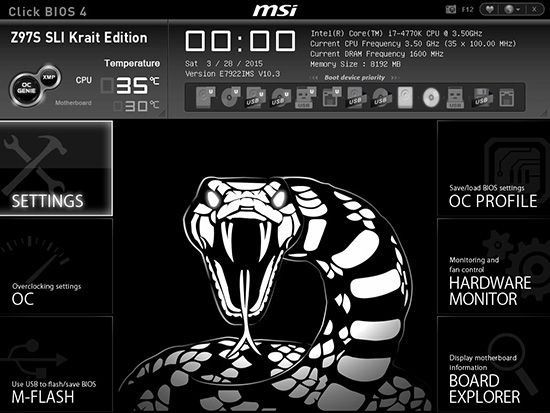550x413 pixels.
Task: Open the OC overclocking settings tile
Action: click(56, 266)
